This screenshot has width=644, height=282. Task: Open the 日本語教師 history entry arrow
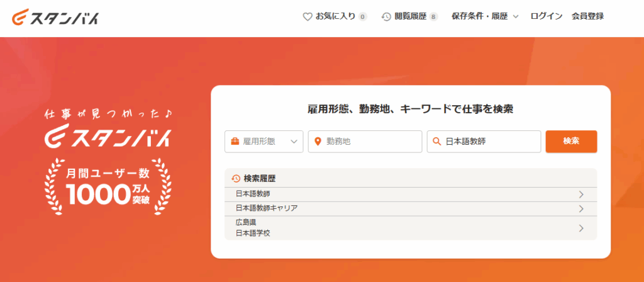(x=581, y=194)
